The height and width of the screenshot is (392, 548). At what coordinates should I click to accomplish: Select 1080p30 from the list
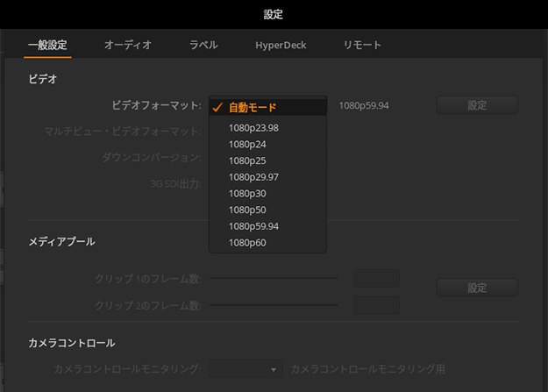[247, 193]
